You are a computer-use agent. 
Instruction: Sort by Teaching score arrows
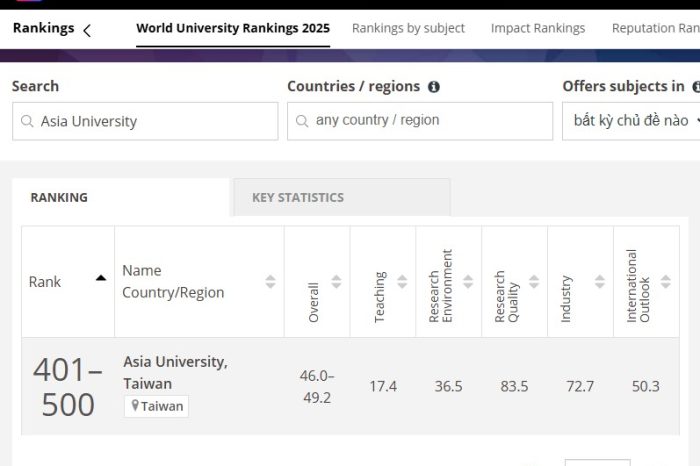pos(402,282)
